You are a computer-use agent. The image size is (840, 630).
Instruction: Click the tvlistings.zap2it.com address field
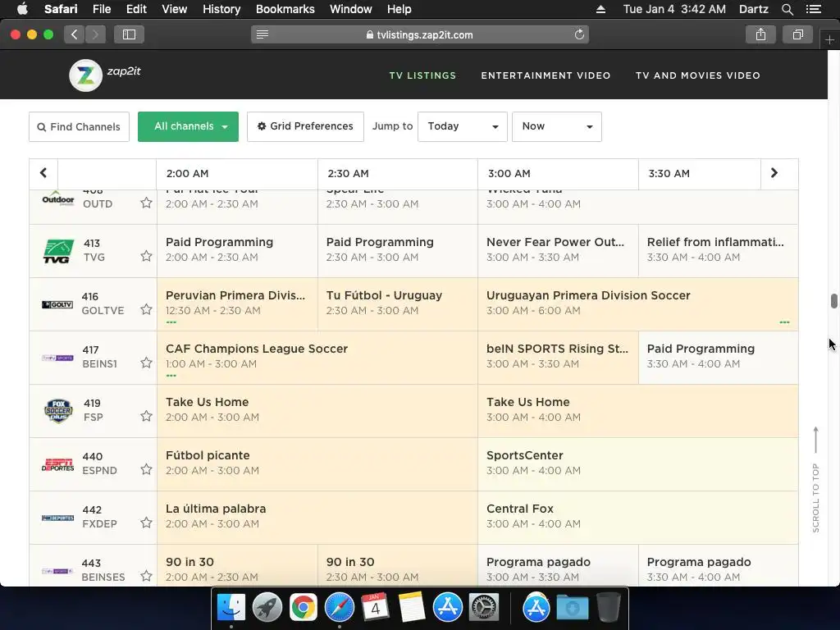pyautogui.click(x=420, y=34)
